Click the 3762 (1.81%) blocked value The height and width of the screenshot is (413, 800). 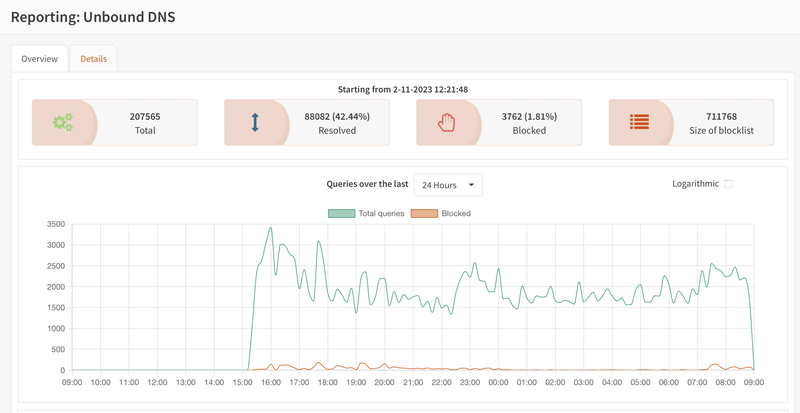(529, 116)
